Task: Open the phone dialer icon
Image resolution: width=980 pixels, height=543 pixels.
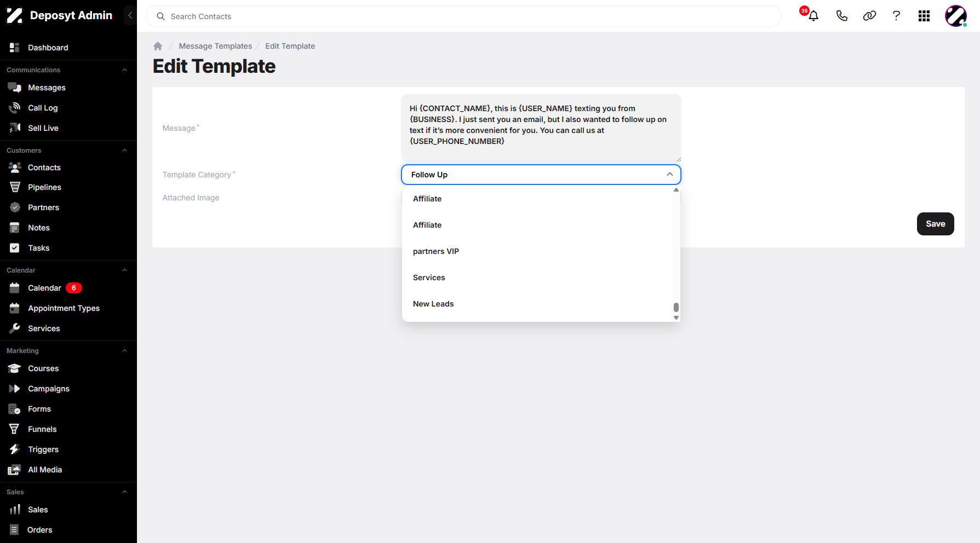Action: [842, 16]
